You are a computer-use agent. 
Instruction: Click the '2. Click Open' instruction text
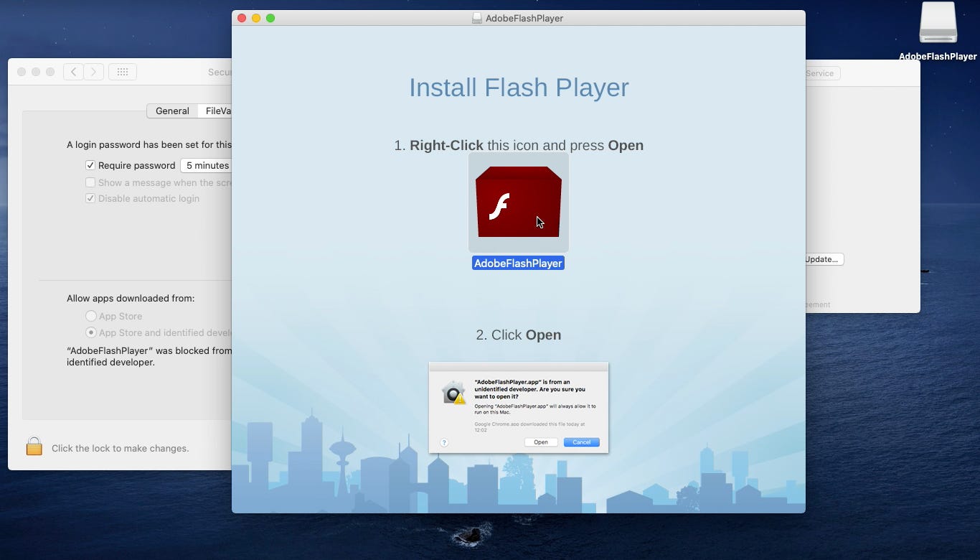coord(519,335)
